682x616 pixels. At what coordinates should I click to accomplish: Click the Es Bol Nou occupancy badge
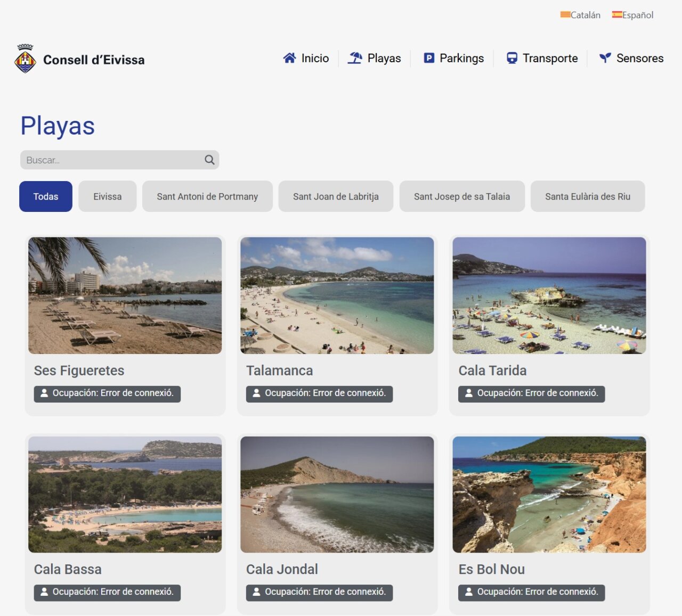(531, 592)
